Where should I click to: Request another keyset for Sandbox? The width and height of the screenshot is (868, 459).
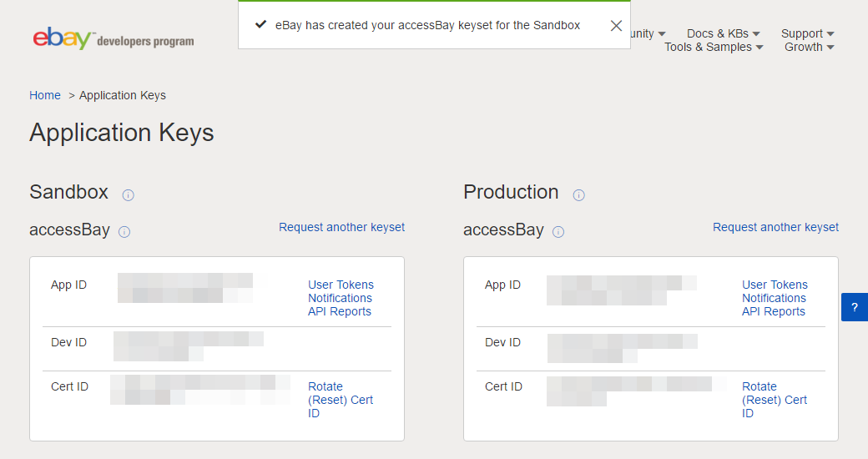pyautogui.click(x=341, y=227)
